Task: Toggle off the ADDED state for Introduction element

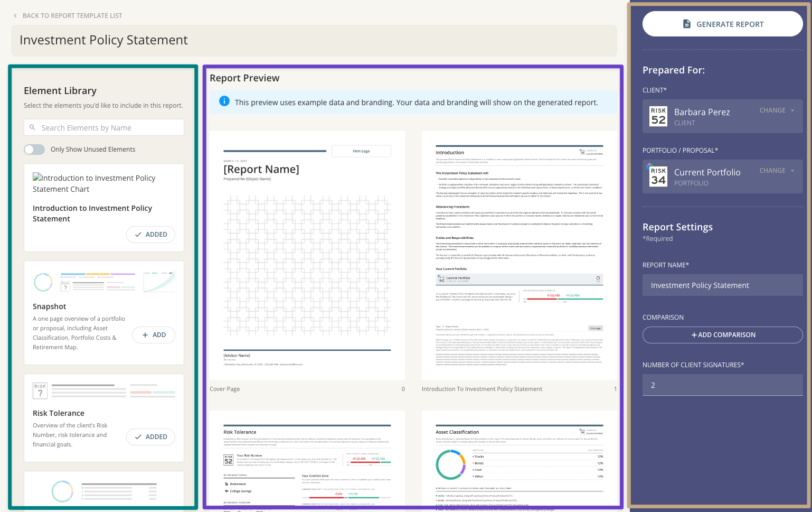Action: [150, 235]
